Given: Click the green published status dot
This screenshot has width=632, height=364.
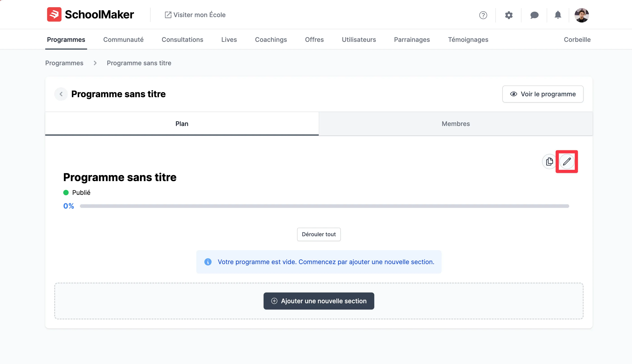Looking at the screenshot, I should (x=66, y=193).
